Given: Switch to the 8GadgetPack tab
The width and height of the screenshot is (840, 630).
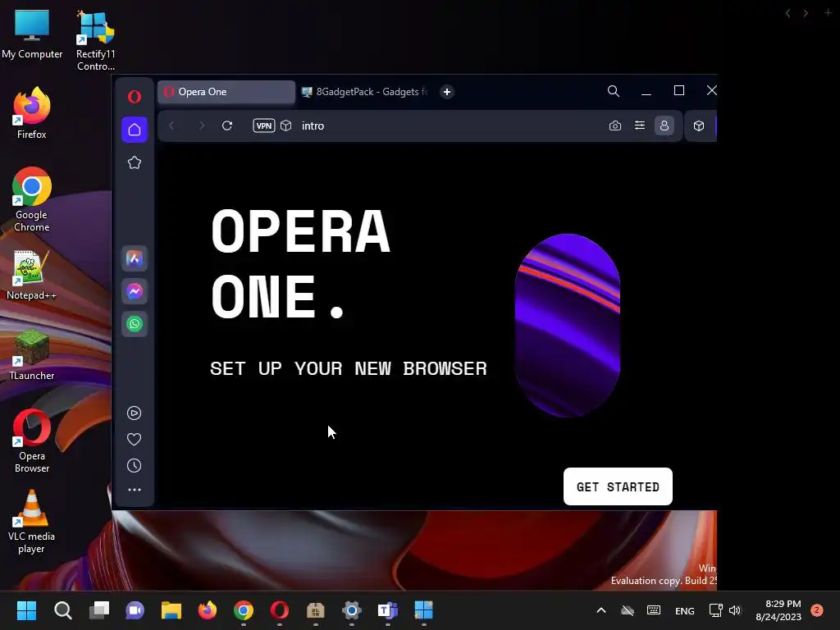Looking at the screenshot, I should [x=366, y=92].
